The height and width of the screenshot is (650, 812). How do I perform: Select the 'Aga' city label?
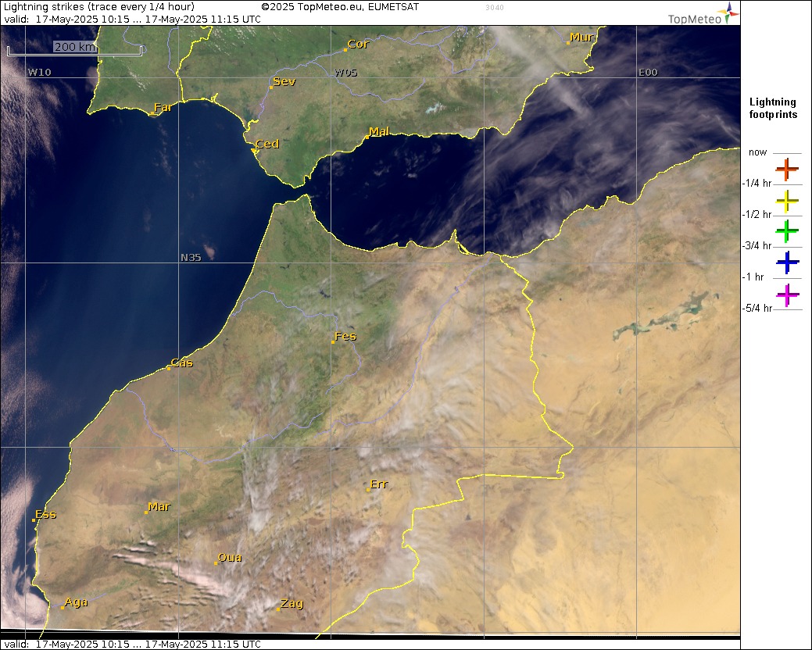(x=76, y=602)
